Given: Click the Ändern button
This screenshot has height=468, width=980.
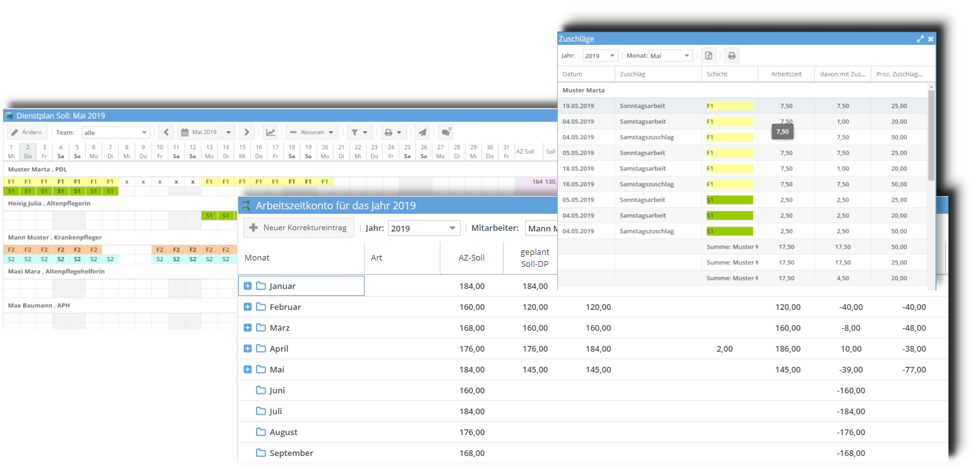Looking at the screenshot, I should pyautogui.click(x=26, y=132).
